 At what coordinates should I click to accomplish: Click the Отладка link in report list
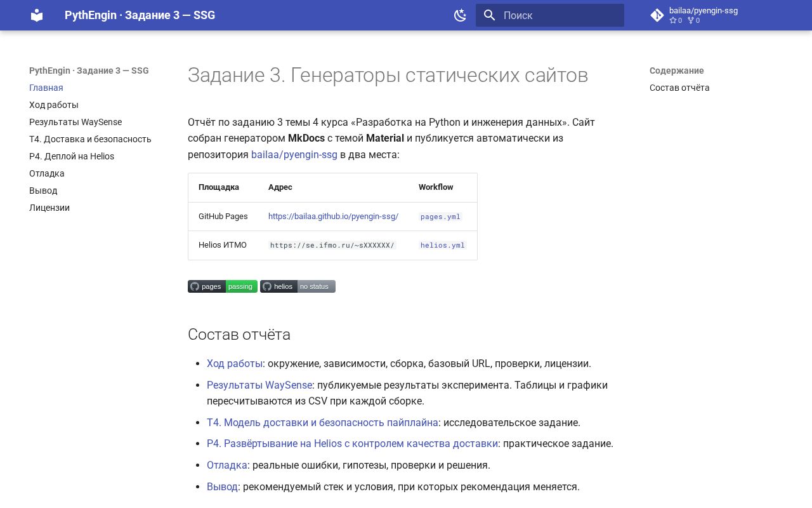point(227,465)
